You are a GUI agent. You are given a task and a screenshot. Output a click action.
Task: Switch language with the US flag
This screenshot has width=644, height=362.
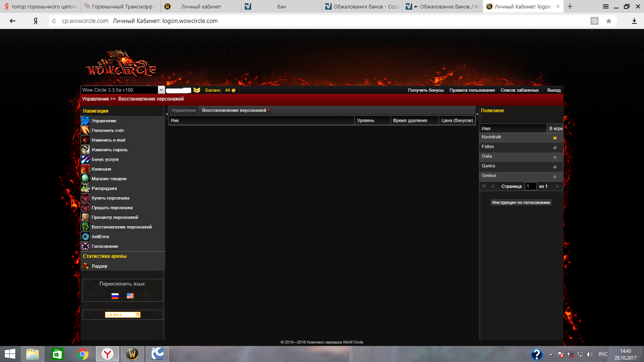pos(130,296)
